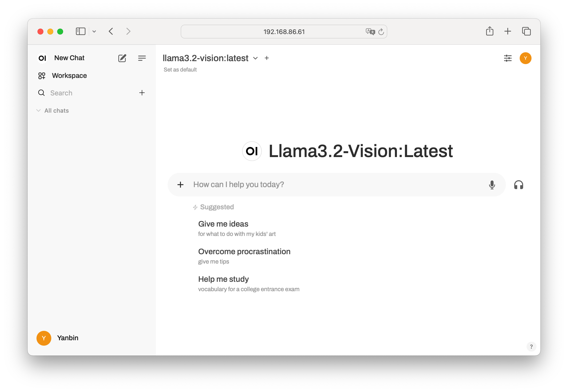Viewport: 568px width, 392px height.
Task: Open the Safari tab group dropdown arrow
Action: pos(94,31)
